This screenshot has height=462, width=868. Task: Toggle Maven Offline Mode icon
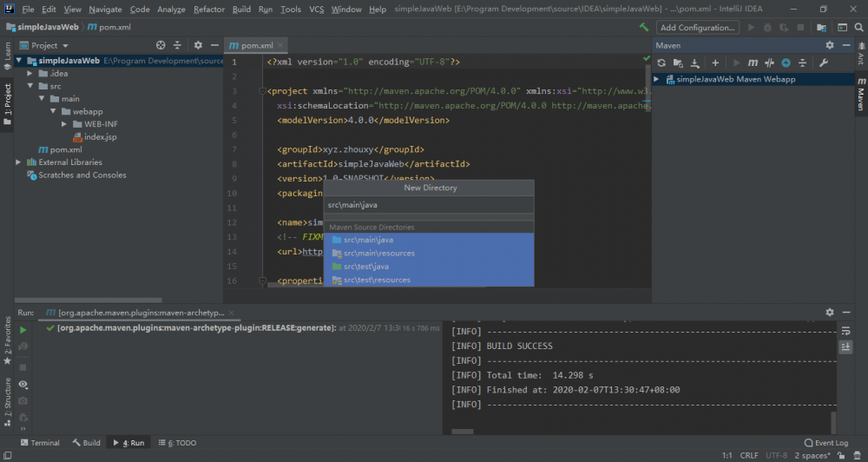click(x=786, y=63)
